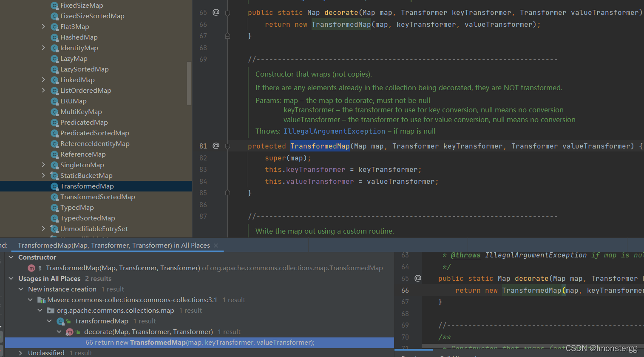
Task: Collapse the TransformedMap usages node
Action: [50, 321]
